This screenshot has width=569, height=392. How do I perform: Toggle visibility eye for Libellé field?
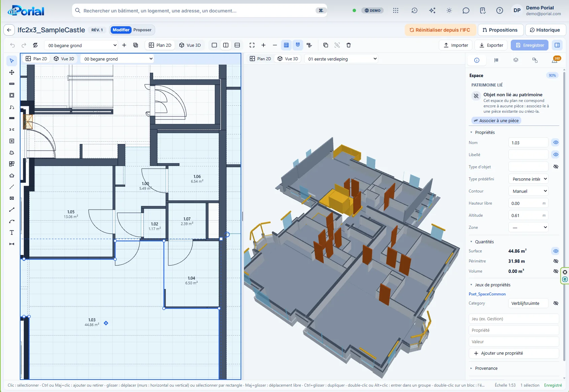pos(556,155)
